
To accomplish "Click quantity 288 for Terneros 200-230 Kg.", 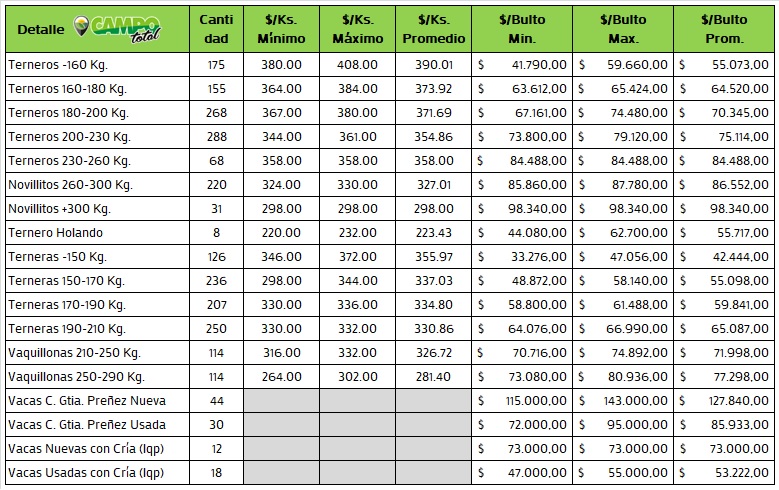I will coord(215,137).
